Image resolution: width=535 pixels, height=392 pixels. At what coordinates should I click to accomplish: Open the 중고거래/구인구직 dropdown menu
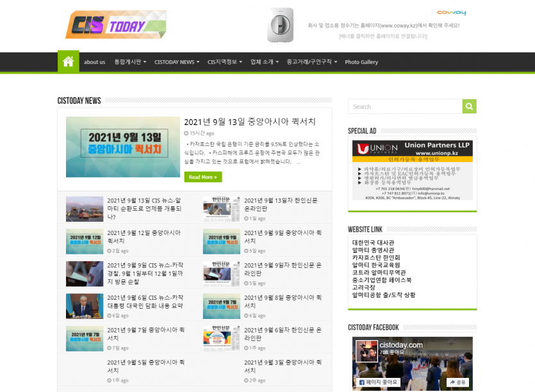click(312, 62)
